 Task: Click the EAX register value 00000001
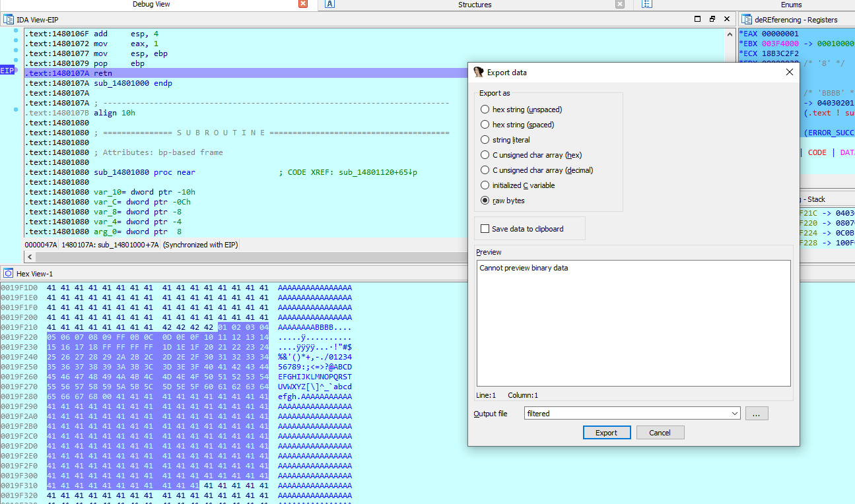[780, 34]
